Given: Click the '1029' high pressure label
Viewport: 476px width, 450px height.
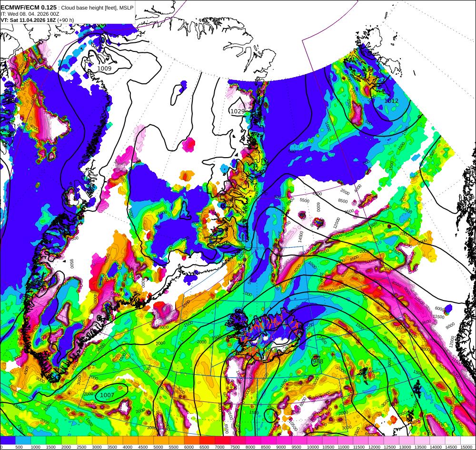Looking at the screenshot, I should (238, 111).
